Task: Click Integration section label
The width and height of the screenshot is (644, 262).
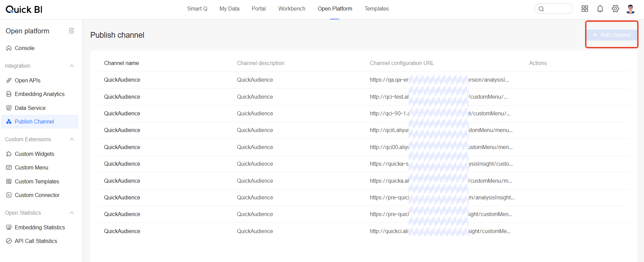Action: click(x=18, y=66)
